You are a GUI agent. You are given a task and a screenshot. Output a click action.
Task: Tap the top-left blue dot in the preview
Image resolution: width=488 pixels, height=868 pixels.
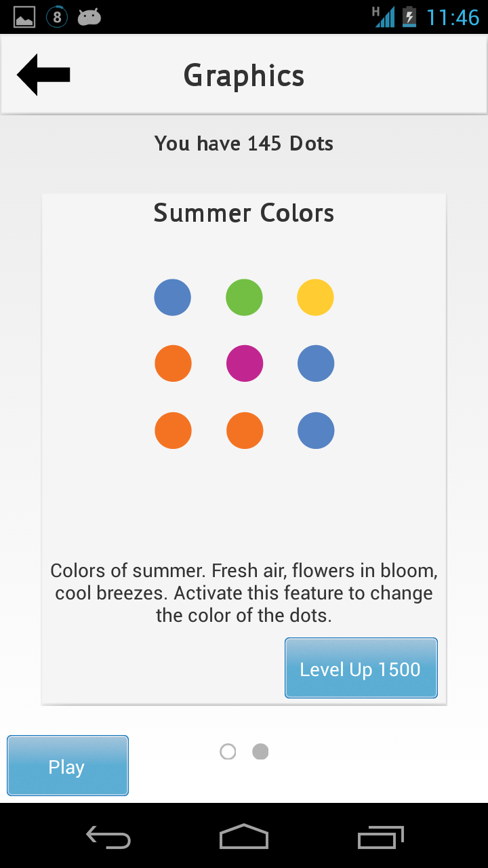173,297
